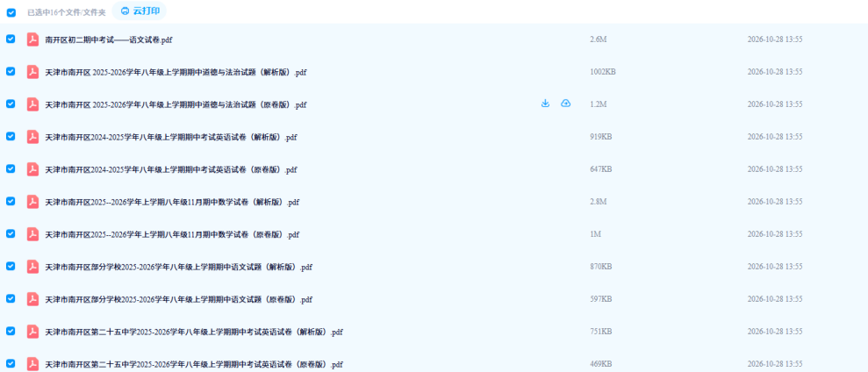This screenshot has width=868, height=372.
Task: Click the 647KB file size value
Action: point(600,168)
